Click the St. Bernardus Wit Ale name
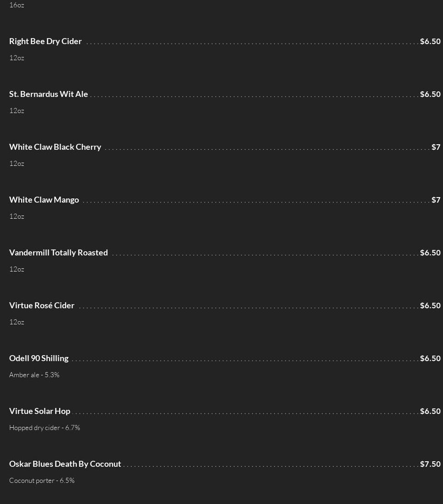443x504 pixels. pyautogui.click(x=49, y=94)
